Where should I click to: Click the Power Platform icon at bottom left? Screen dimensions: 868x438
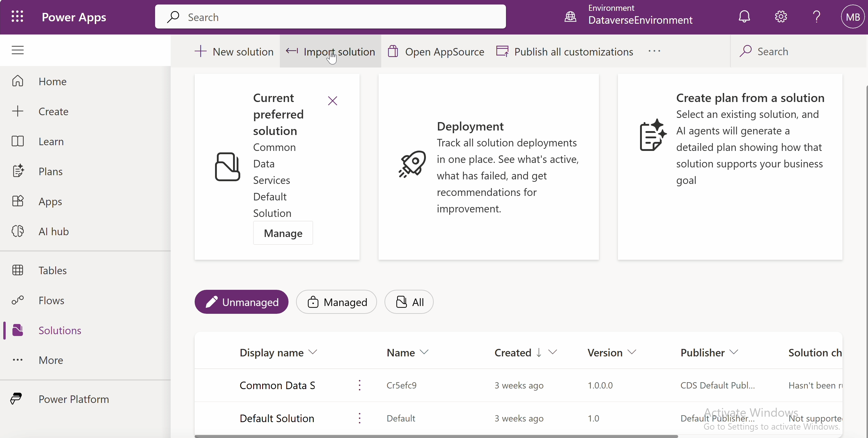point(15,399)
